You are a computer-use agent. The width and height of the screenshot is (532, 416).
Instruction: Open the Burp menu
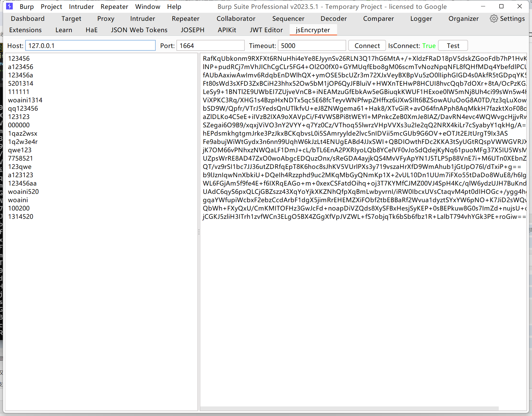click(x=27, y=7)
